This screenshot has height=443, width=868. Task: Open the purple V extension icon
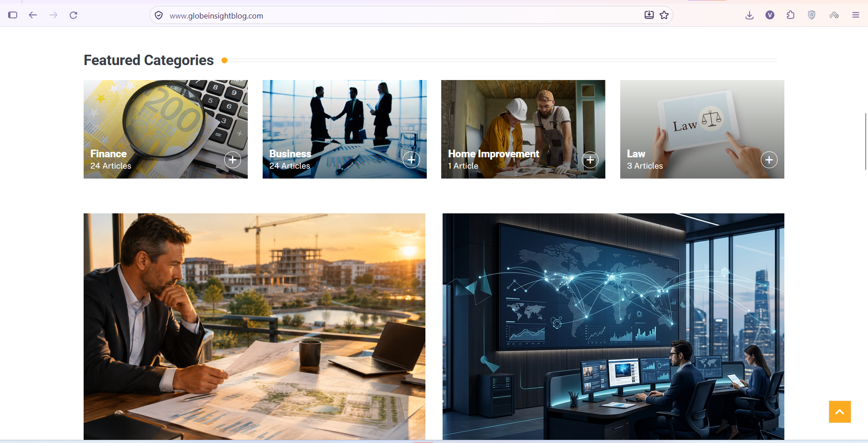(770, 15)
